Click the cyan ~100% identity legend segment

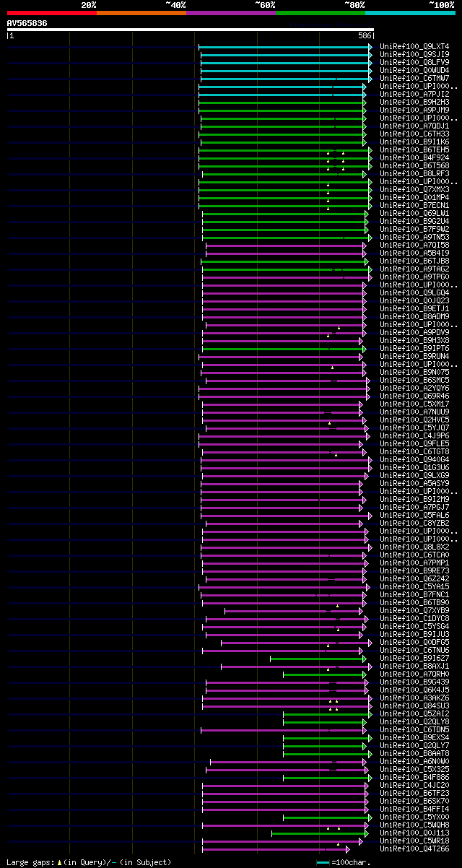point(410,12)
